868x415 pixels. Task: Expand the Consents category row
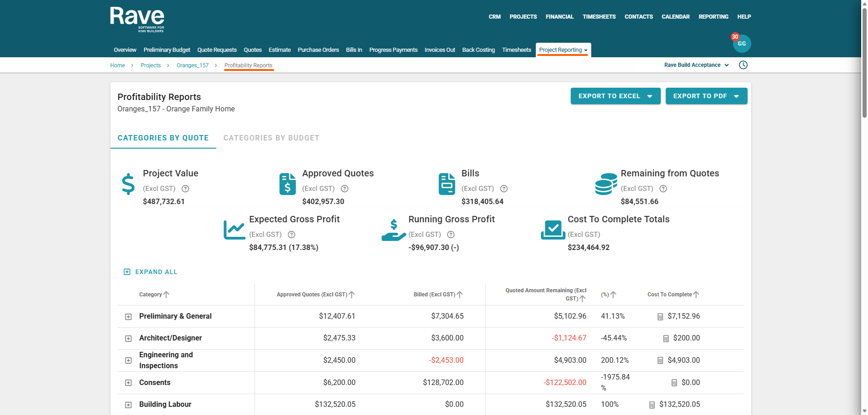point(129,383)
